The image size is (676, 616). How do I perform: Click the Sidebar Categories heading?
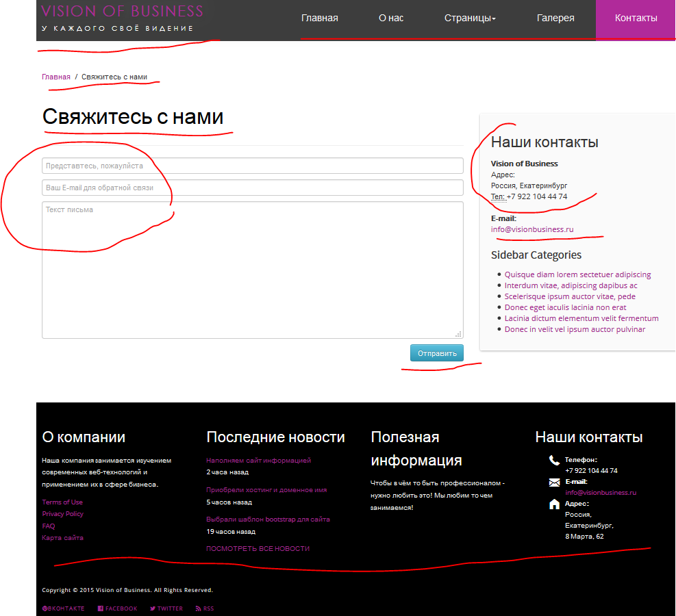[x=536, y=255]
